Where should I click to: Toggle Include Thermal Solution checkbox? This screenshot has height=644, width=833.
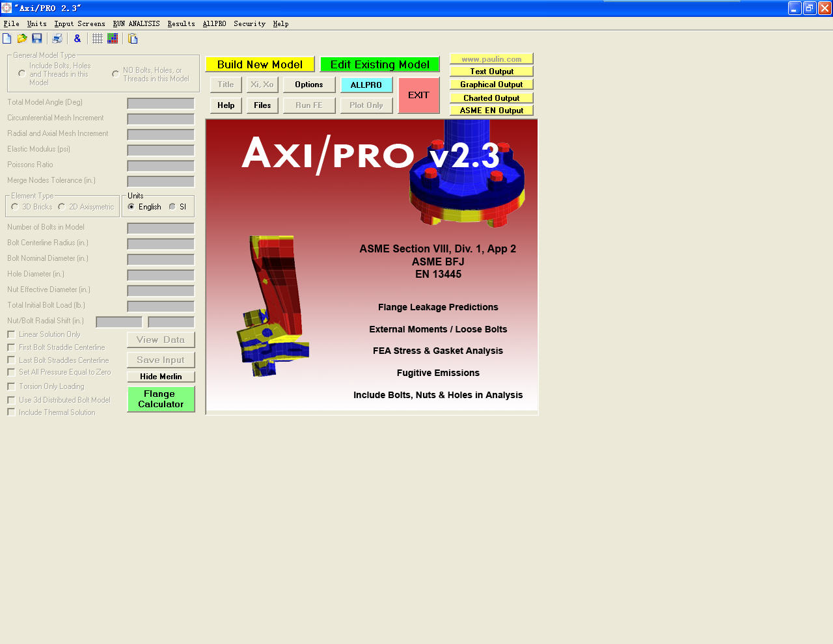[x=11, y=412]
